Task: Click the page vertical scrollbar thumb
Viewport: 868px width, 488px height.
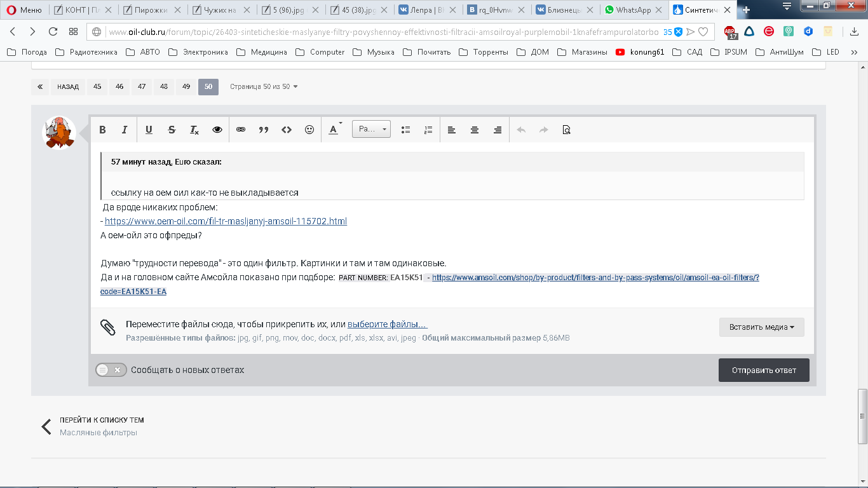Action: coord(862,416)
